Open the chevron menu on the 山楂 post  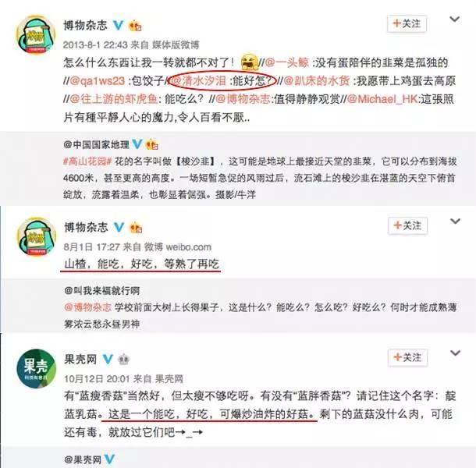click(x=455, y=222)
